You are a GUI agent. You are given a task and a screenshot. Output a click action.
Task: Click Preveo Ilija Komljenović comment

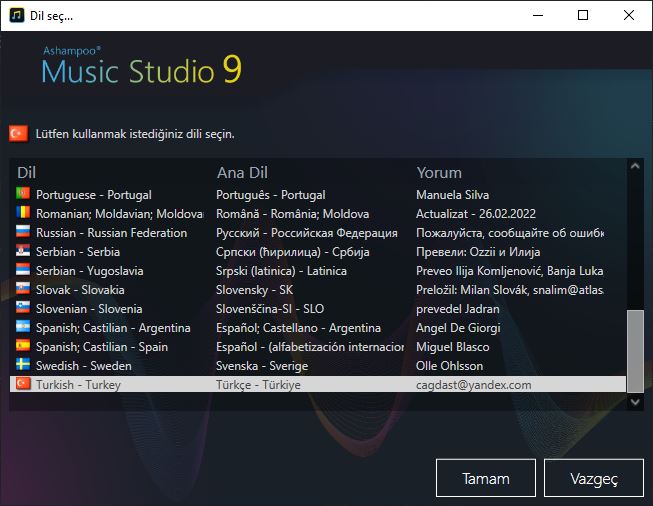tap(510, 271)
